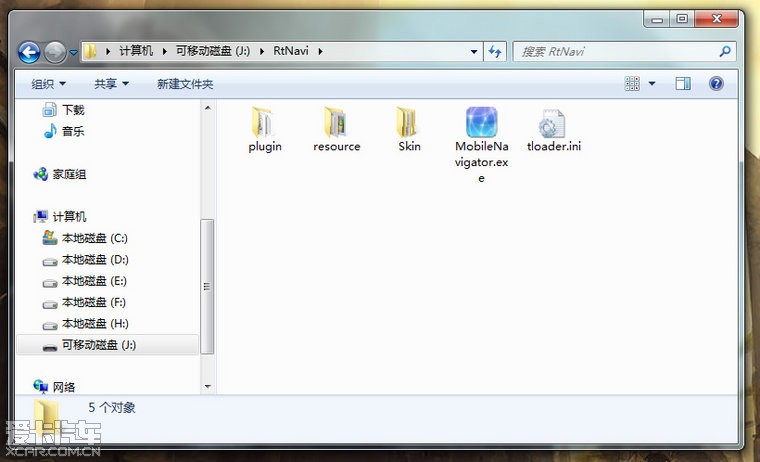Click 新建文件夹 to create a folder

click(185, 84)
